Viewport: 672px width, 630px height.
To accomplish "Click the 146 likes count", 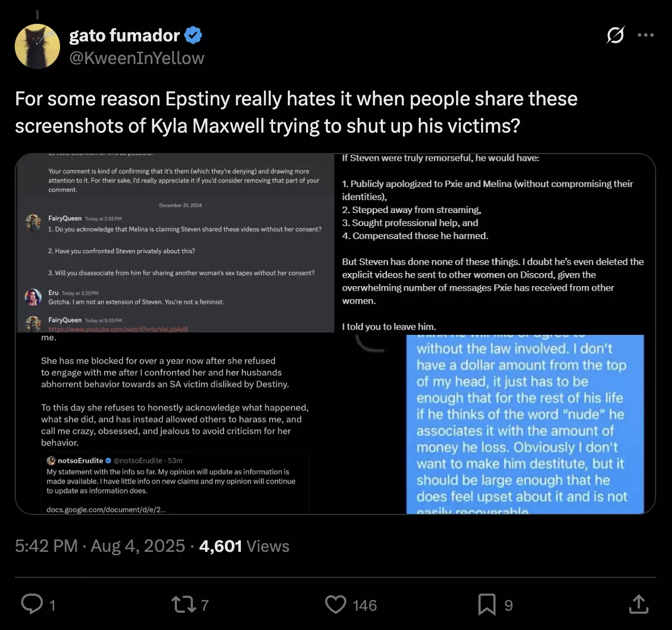I will pos(364,605).
